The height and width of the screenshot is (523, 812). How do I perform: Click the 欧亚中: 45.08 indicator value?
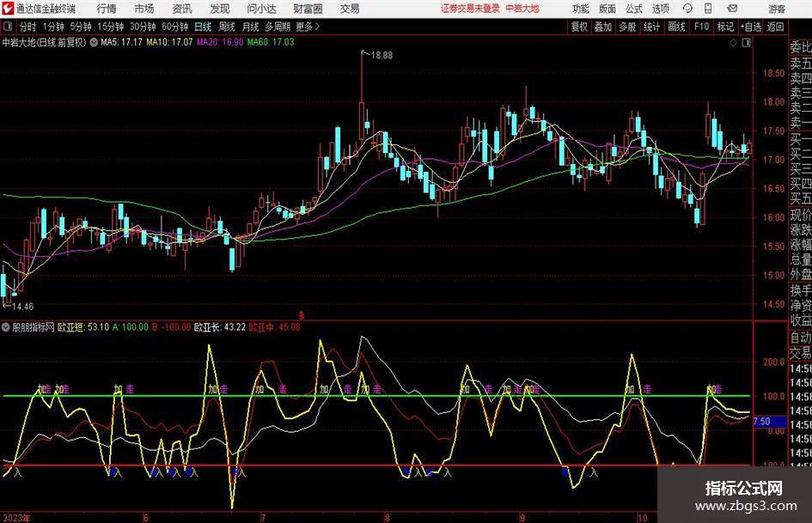pyautogui.click(x=274, y=327)
